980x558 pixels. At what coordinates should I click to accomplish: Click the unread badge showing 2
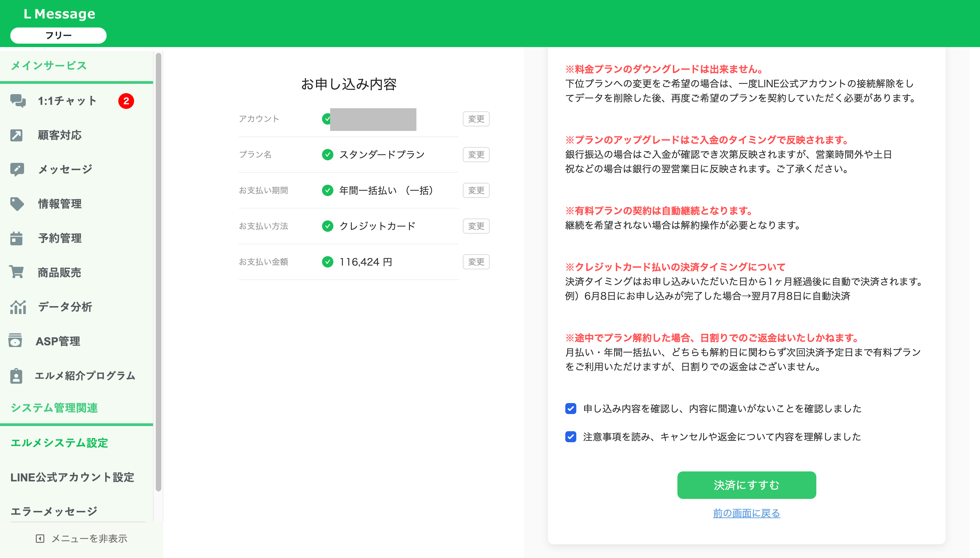pyautogui.click(x=126, y=101)
